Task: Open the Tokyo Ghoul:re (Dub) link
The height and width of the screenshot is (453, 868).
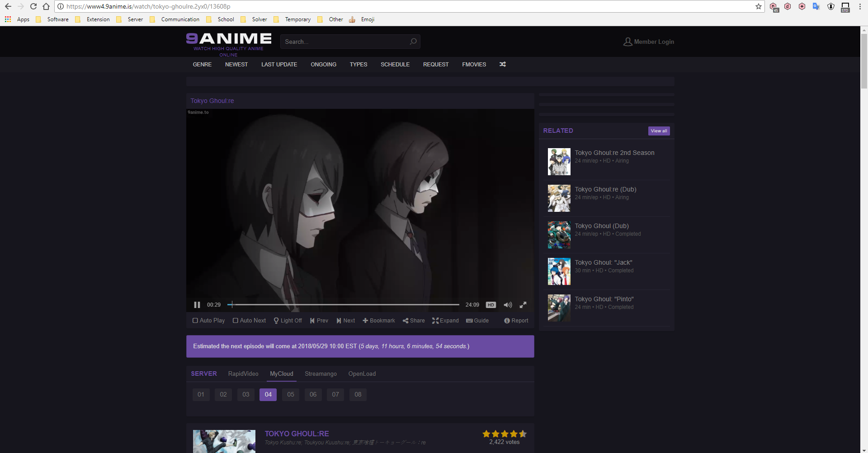Action: click(x=605, y=189)
